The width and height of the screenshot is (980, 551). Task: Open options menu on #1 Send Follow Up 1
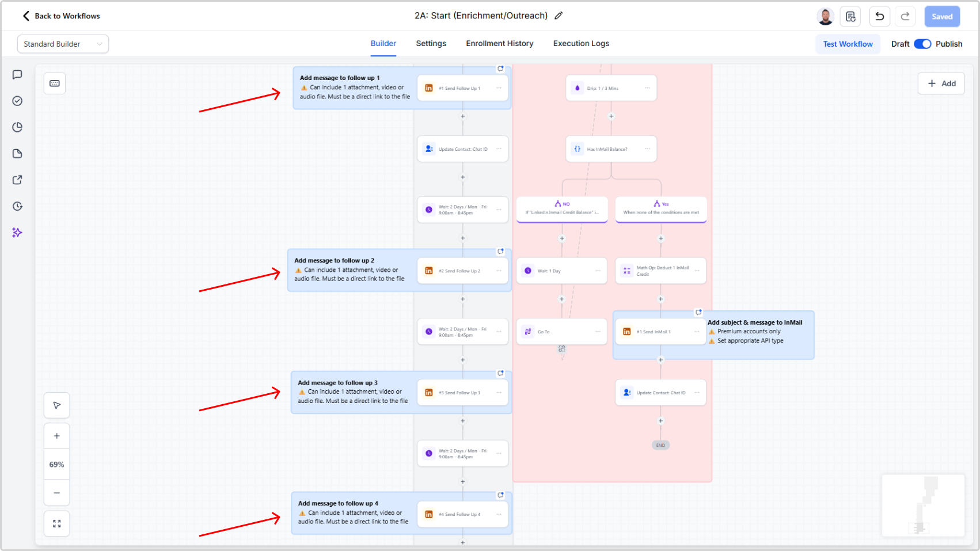click(x=499, y=88)
